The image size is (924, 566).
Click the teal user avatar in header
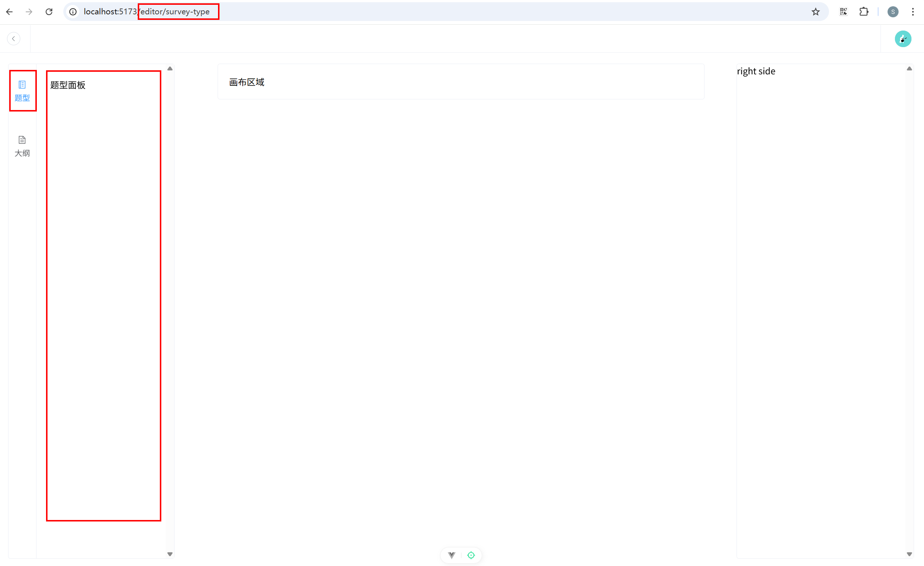[903, 39]
